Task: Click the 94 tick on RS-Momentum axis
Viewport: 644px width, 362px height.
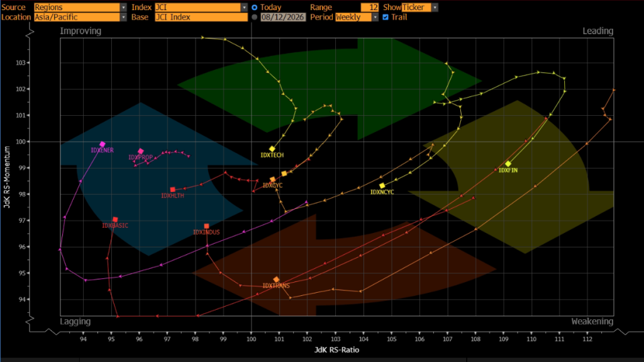Action: tap(22, 300)
